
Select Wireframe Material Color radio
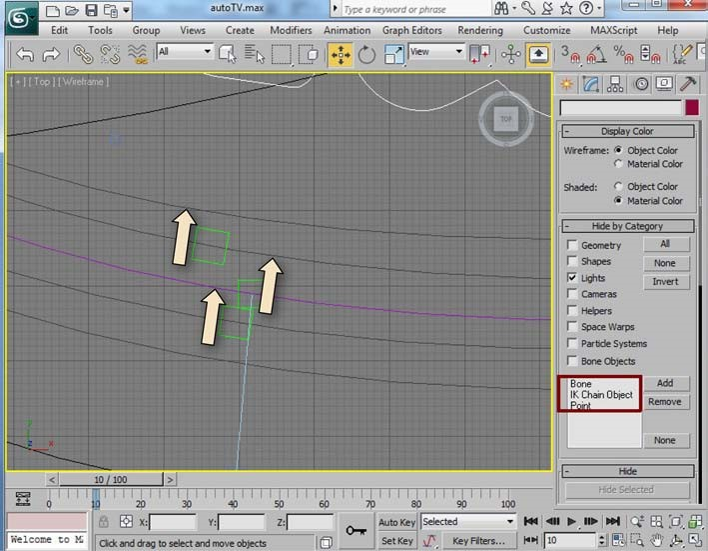618,164
